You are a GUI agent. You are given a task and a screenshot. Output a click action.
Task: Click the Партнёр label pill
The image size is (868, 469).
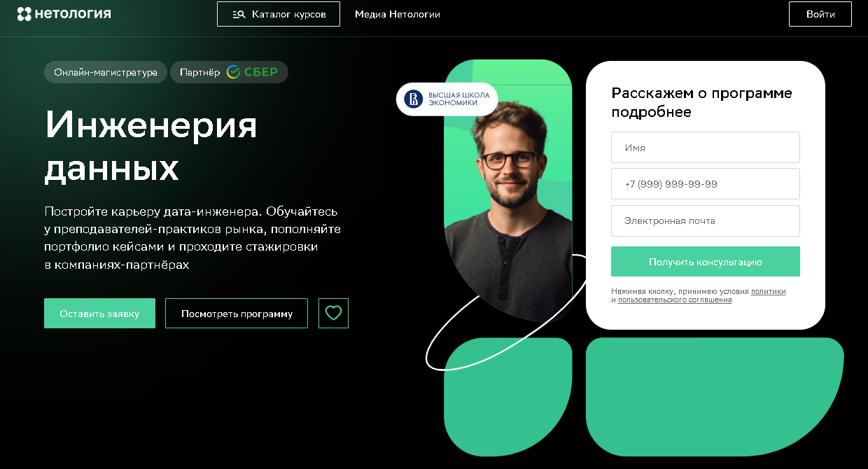tap(229, 72)
